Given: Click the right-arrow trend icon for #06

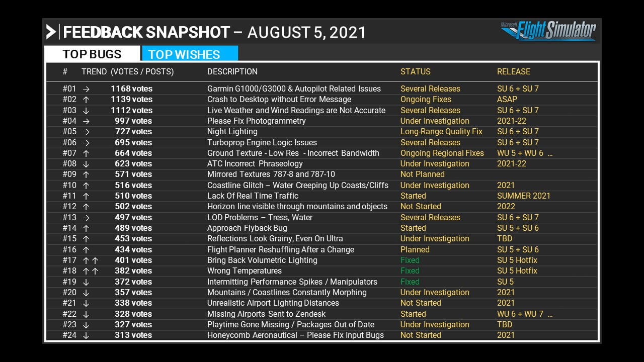Looking at the screenshot, I should click(86, 143).
